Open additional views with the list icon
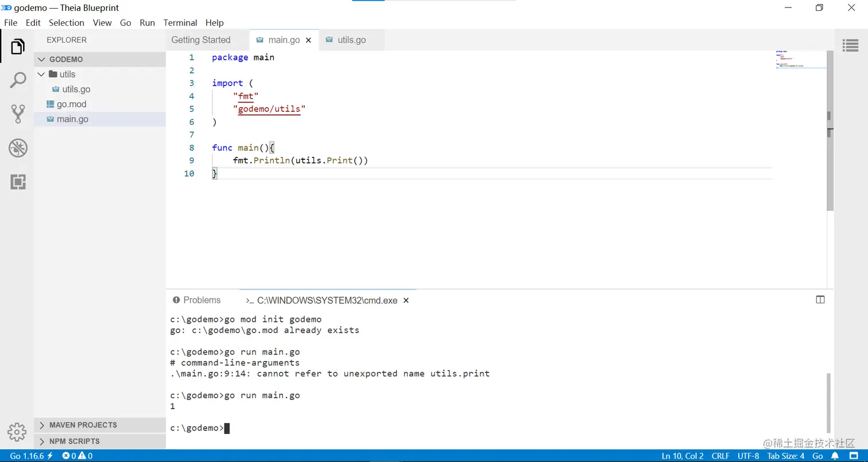Image resolution: width=868 pixels, height=462 pixels. 851,45
